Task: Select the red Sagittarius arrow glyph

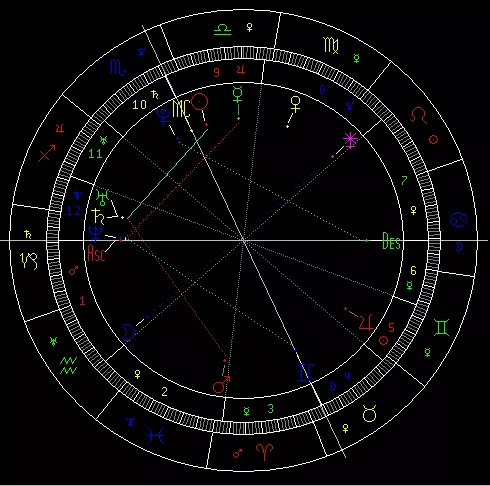Action: [x=47, y=153]
